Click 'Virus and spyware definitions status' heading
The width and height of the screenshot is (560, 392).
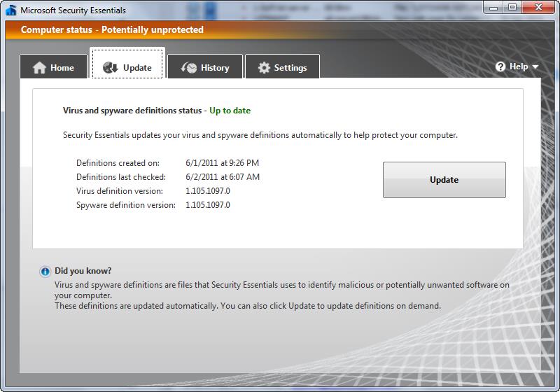(x=132, y=111)
